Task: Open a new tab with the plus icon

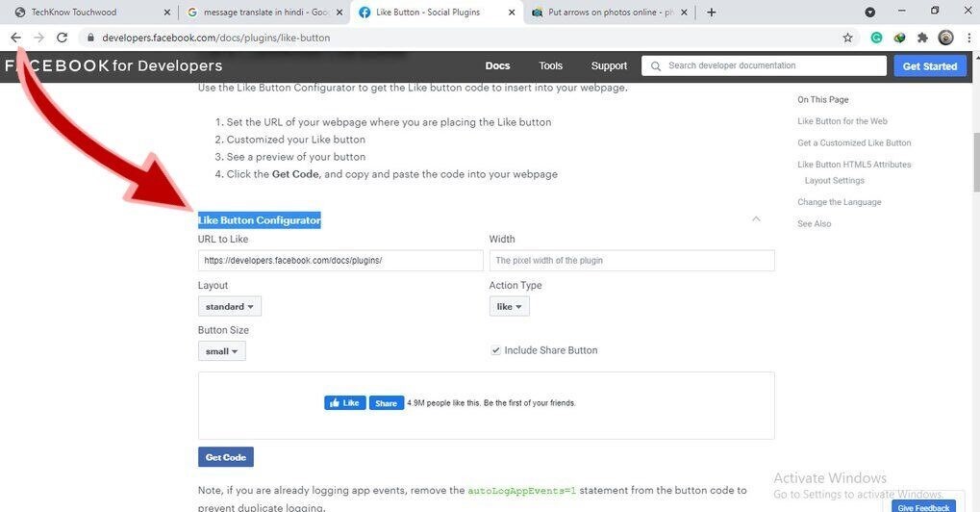Action: click(x=712, y=12)
